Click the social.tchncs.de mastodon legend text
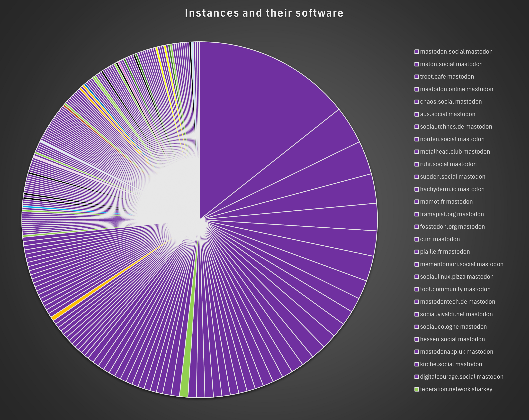Screen dimensions: 529x420 (456, 127)
